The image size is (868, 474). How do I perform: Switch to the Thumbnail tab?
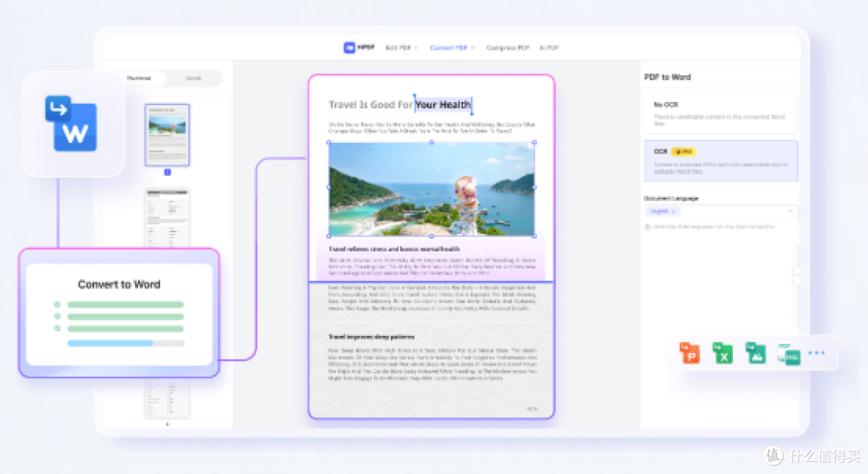tap(139, 78)
